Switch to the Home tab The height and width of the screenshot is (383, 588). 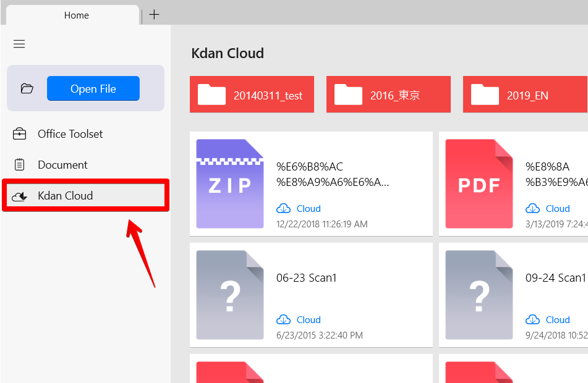tap(73, 15)
